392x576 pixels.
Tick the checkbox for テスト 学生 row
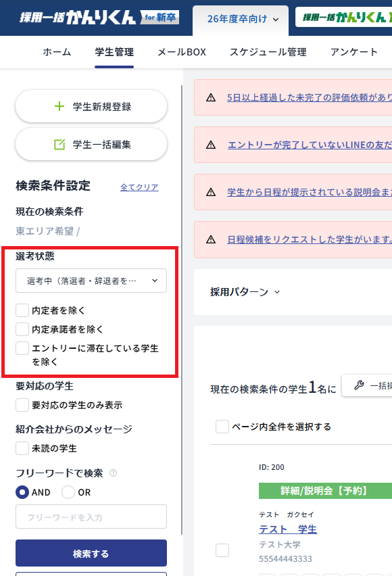222,550
